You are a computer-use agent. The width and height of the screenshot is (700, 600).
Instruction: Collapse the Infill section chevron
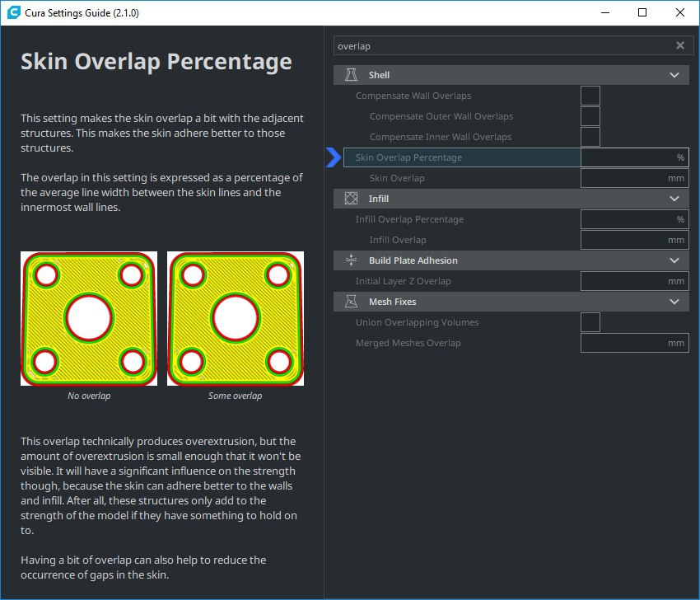[674, 199]
